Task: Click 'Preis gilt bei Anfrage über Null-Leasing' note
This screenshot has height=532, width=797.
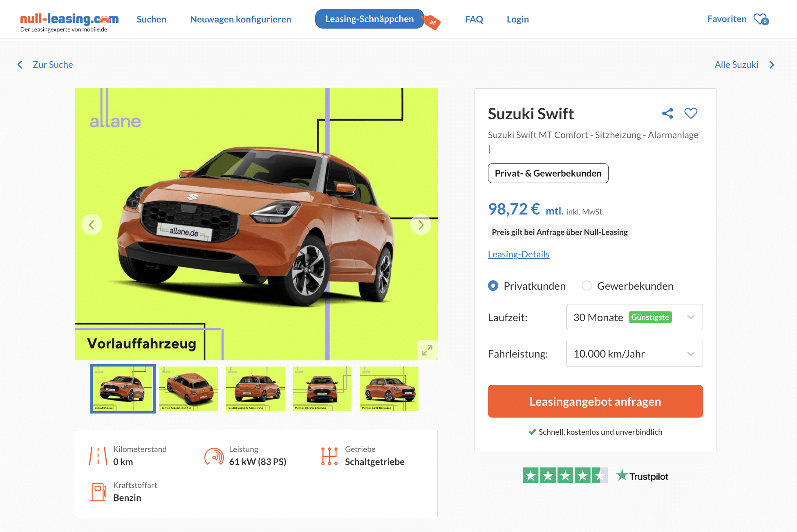Action: (560, 232)
